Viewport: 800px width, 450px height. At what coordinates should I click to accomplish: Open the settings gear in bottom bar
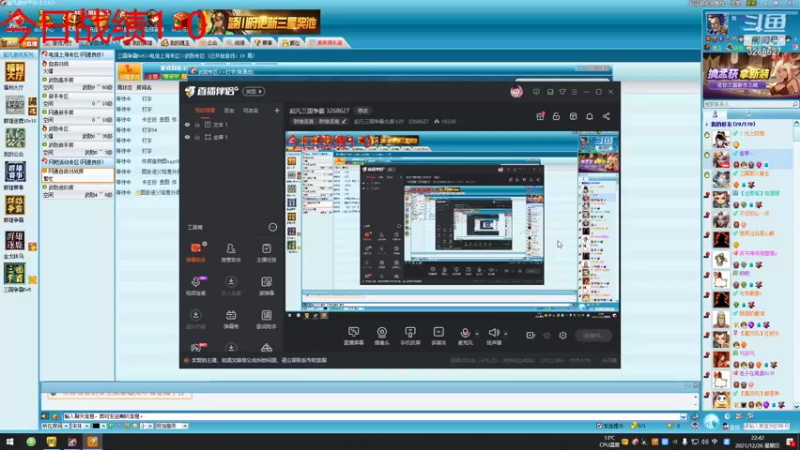coord(563,335)
